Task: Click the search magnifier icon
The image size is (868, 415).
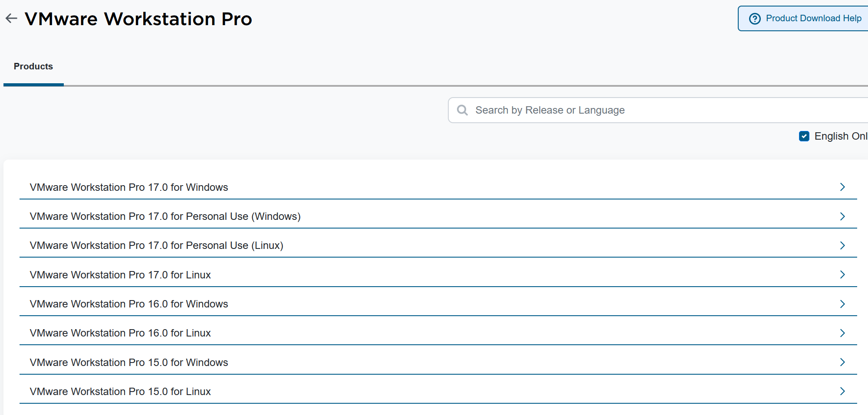Action: point(462,110)
